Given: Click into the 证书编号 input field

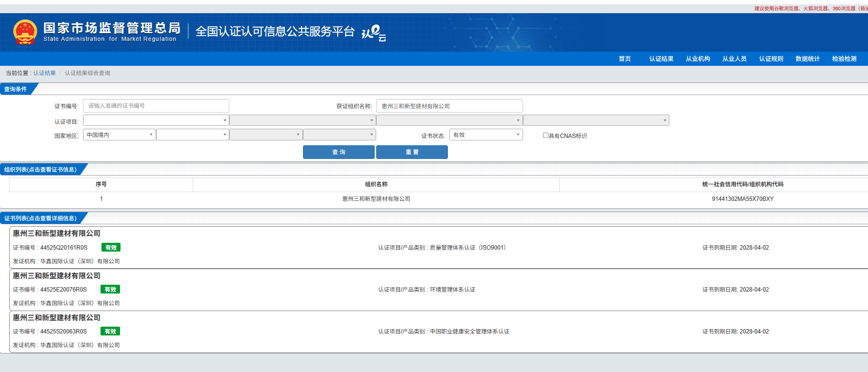Looking at the screenshot, I should (156, 106).
